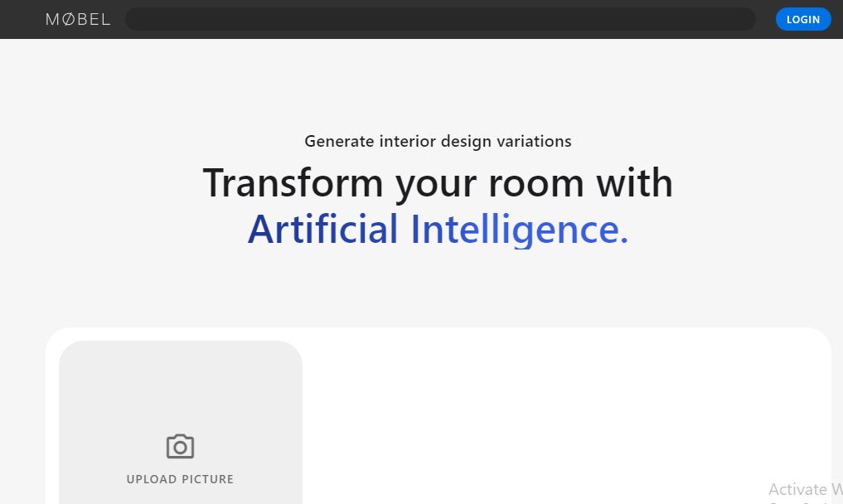Click the camera icon in upload tile
This screenshot has height=504, width=843.
point(180,447)
